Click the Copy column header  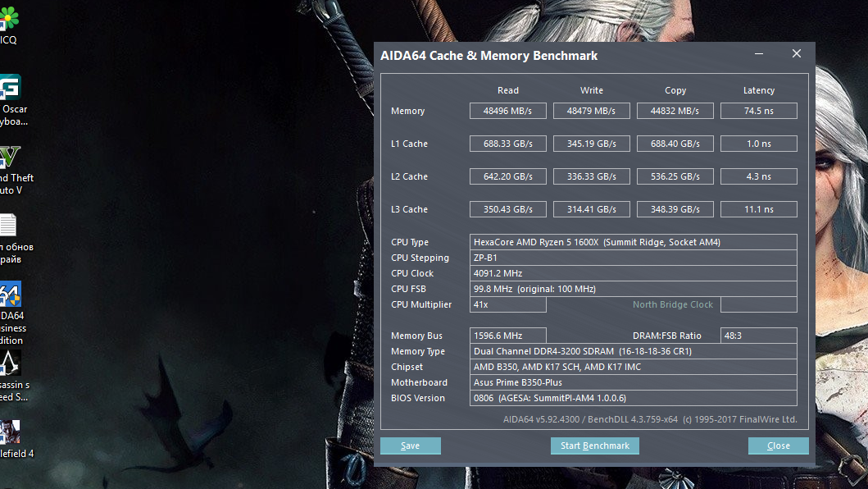pyautogui.click(x=675, y=90)
